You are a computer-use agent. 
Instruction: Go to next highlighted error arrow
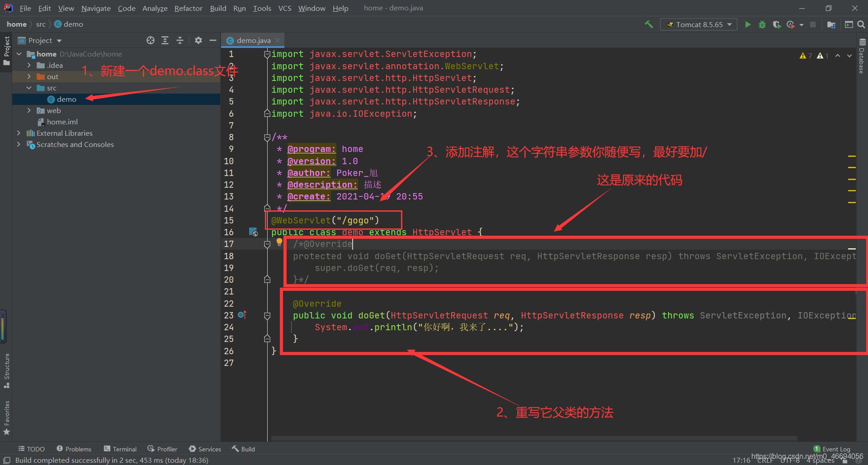coord(849,56)
